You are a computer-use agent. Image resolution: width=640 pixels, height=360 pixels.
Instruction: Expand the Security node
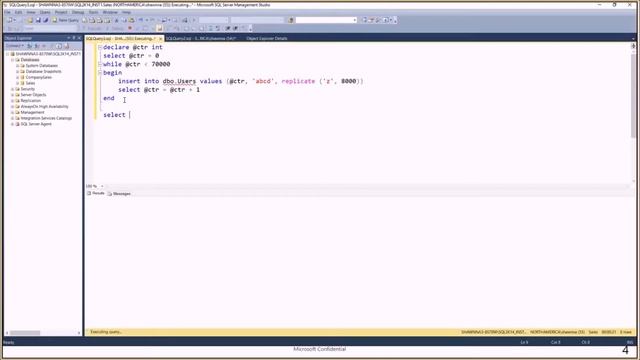point(13,89)
